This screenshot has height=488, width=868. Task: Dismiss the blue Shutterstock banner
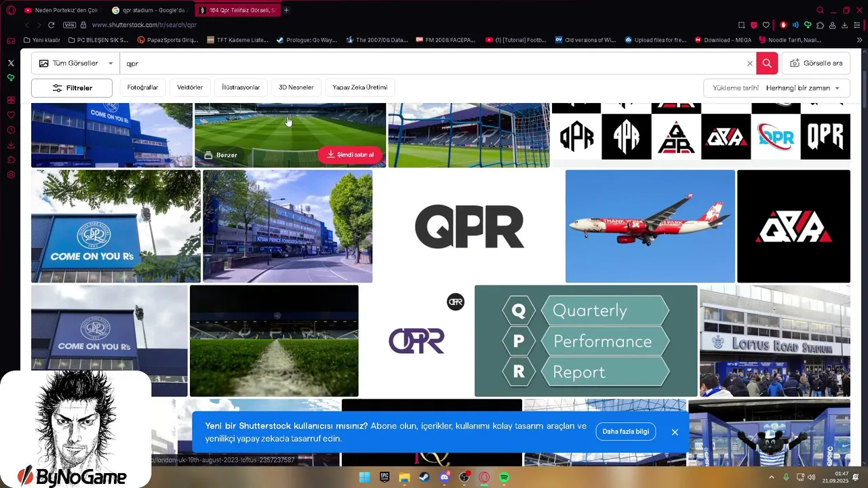[675, 432]
